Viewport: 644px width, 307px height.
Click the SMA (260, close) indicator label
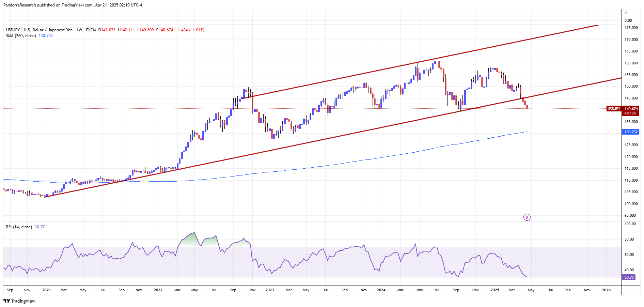[21, 36]
